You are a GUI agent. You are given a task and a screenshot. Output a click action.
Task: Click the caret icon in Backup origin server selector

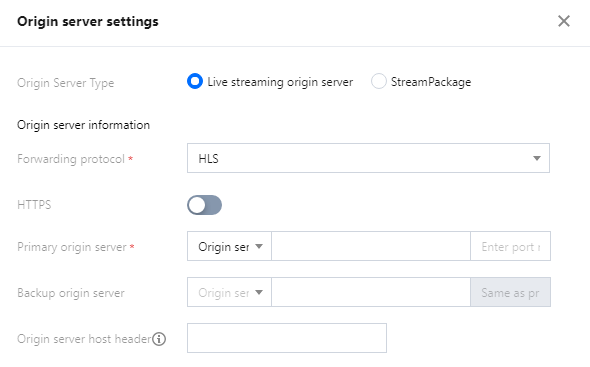click(259, 292)
